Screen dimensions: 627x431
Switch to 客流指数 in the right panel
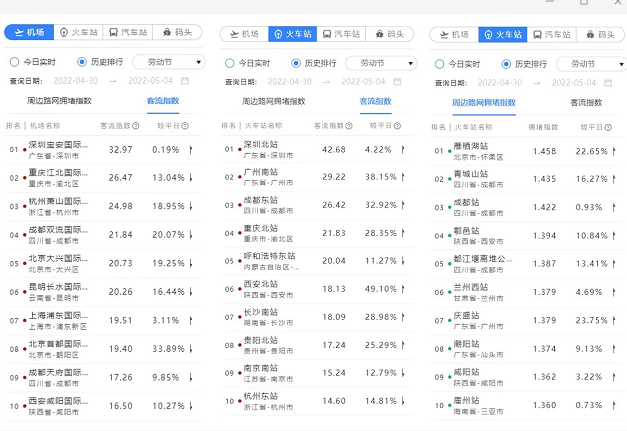coord(586,102)
